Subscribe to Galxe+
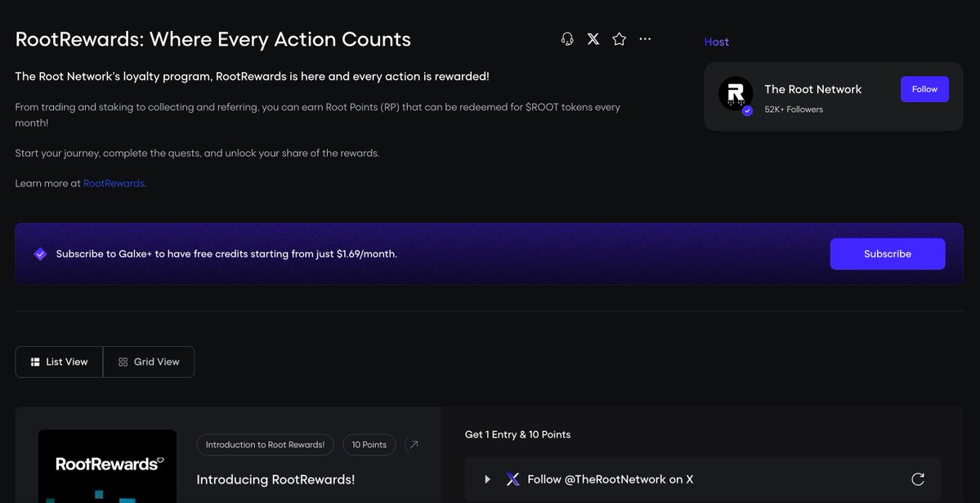This screenshot has width=980, height=503. point(888,254)
